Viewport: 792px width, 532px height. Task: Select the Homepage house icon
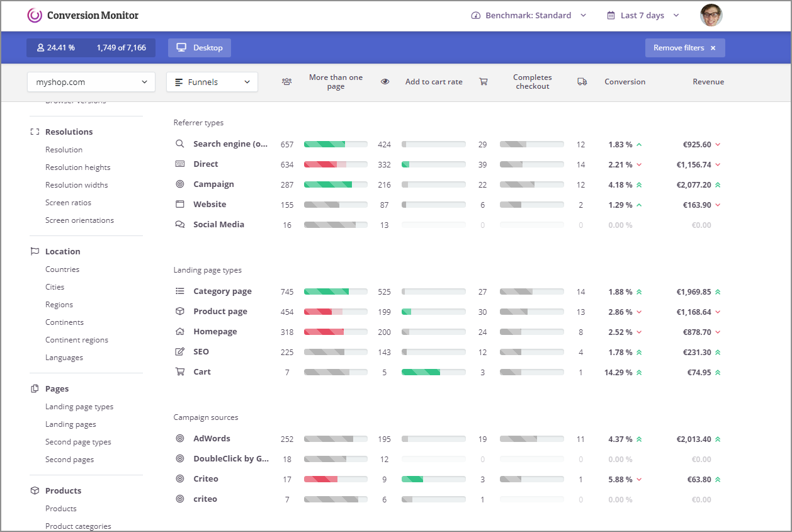pos(179,331)
